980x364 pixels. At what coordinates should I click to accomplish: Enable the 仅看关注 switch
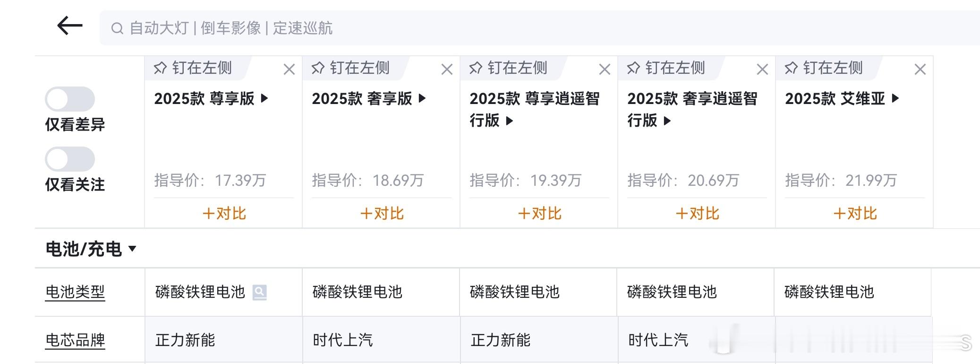pyautogui.click(x=70, y=159)
